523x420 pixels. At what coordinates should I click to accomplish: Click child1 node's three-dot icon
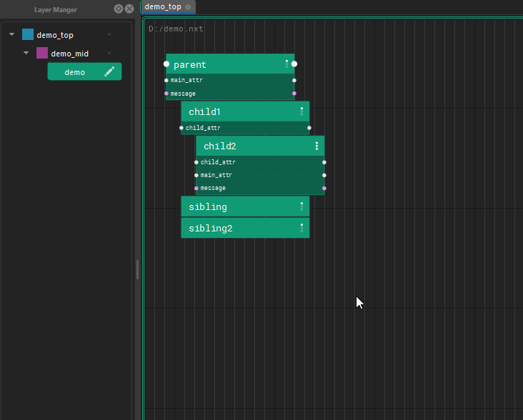pos(302,111)
